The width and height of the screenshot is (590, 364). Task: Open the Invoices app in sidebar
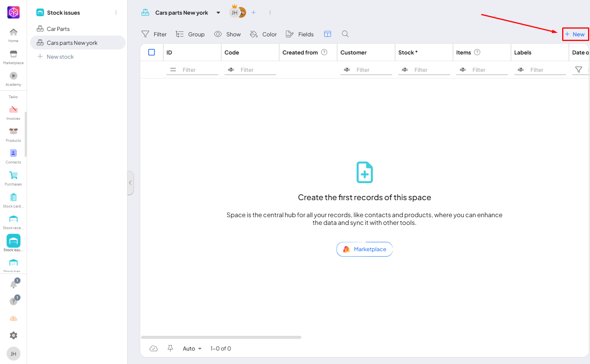pos(14,112)
